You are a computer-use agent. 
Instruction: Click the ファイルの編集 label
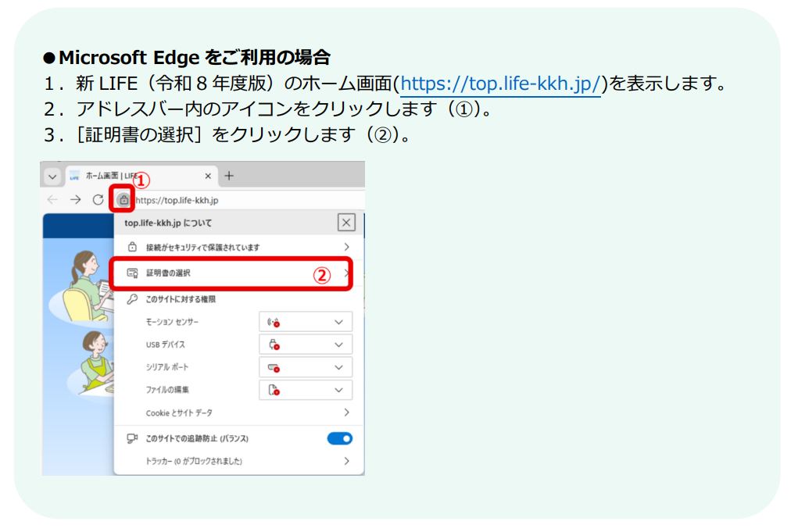(x=167, y=390)
